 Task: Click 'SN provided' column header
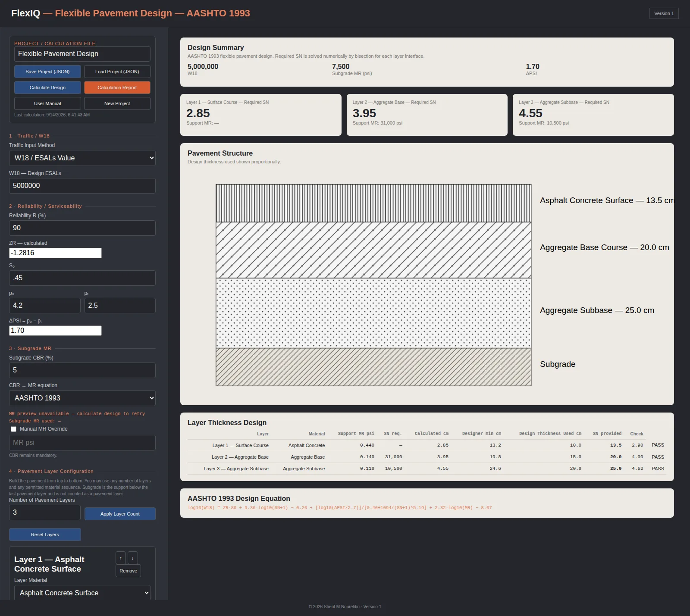click(x=607, y=434)
